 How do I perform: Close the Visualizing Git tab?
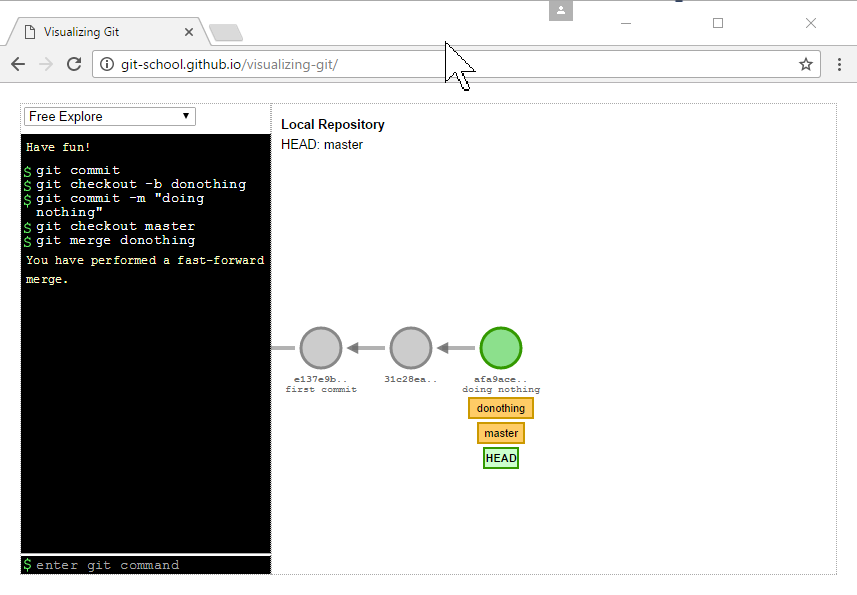coord(189,32)
